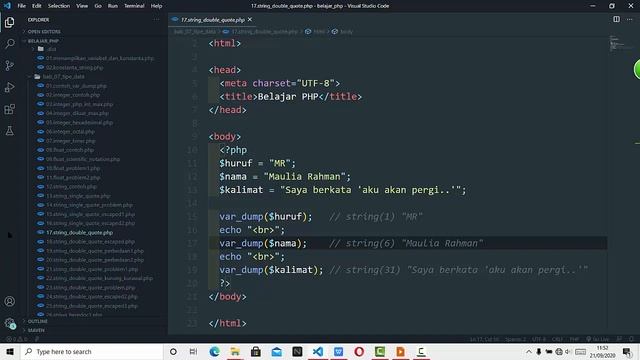Open 17.string_double_quote.php in the file tree
Image resolution: width=640 pixels, height=360 pixels.
click(80, 233)
